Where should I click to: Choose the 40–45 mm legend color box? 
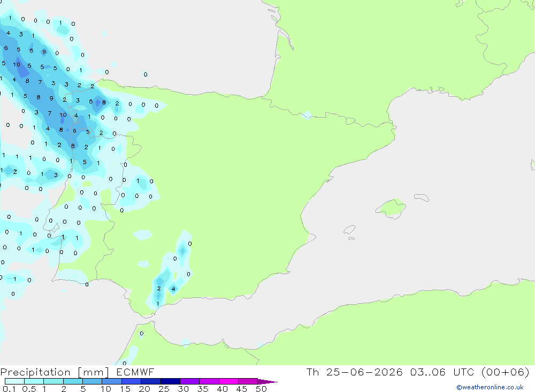click(228, 381)
